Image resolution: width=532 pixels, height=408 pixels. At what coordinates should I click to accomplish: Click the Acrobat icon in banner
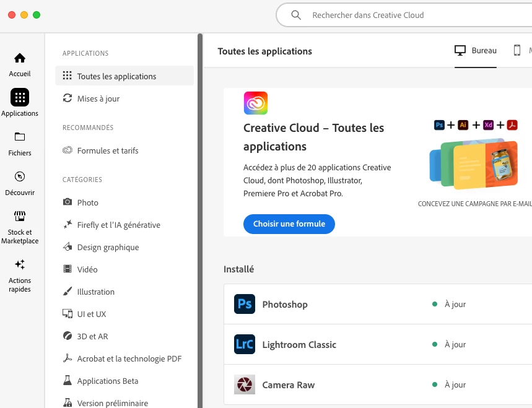[512, 125]
